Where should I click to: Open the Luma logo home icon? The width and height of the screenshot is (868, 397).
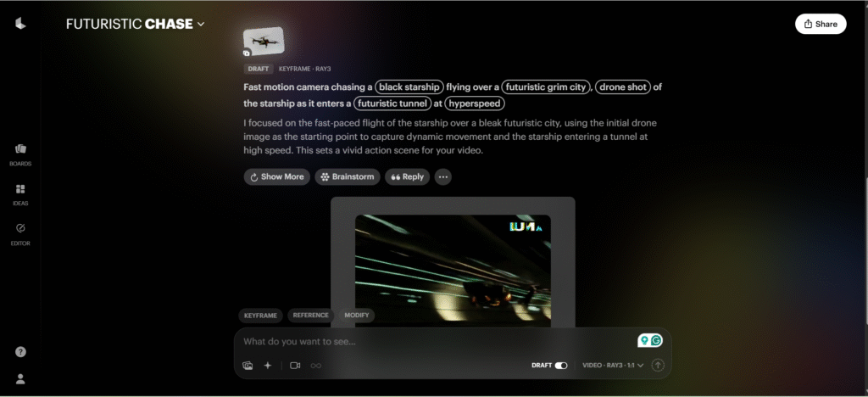[20, 24]
